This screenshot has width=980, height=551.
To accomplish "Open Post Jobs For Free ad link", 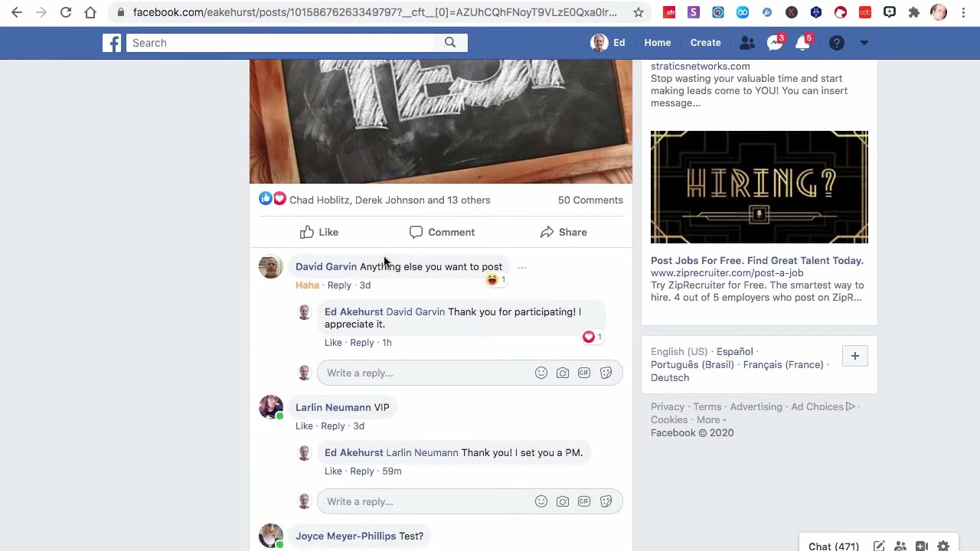I will point(757,260).
